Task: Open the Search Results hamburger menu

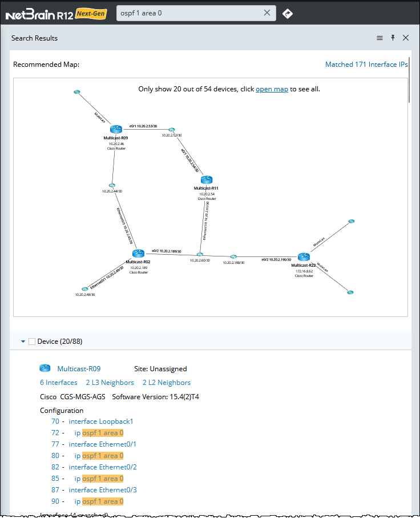Action: (x=379, y=38)
